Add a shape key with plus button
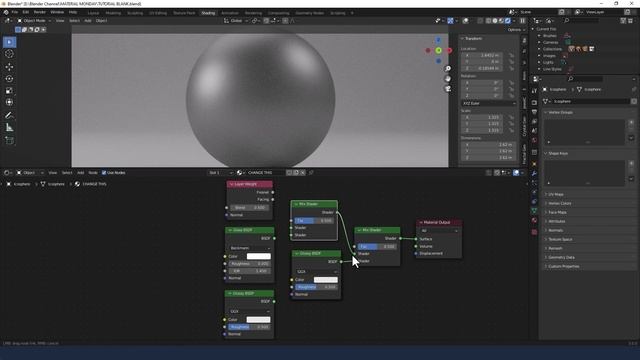Viewport: 640px width, 360px height. [x=631, y=163]
